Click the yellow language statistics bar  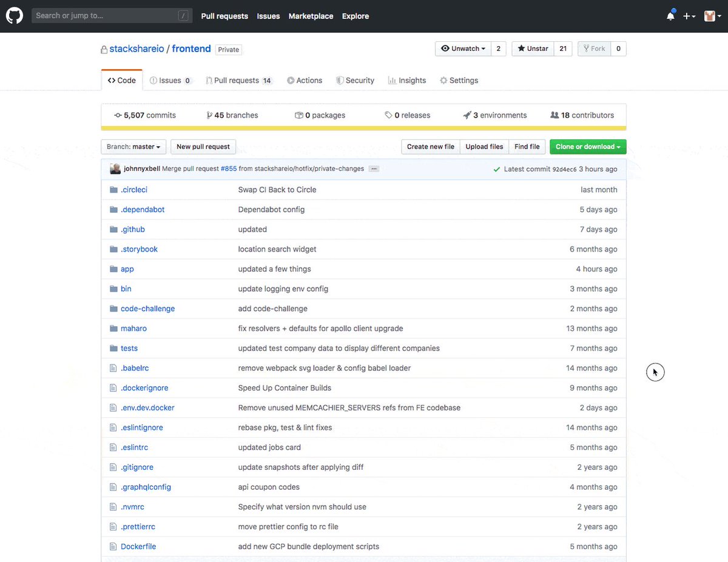click(364, 128)
